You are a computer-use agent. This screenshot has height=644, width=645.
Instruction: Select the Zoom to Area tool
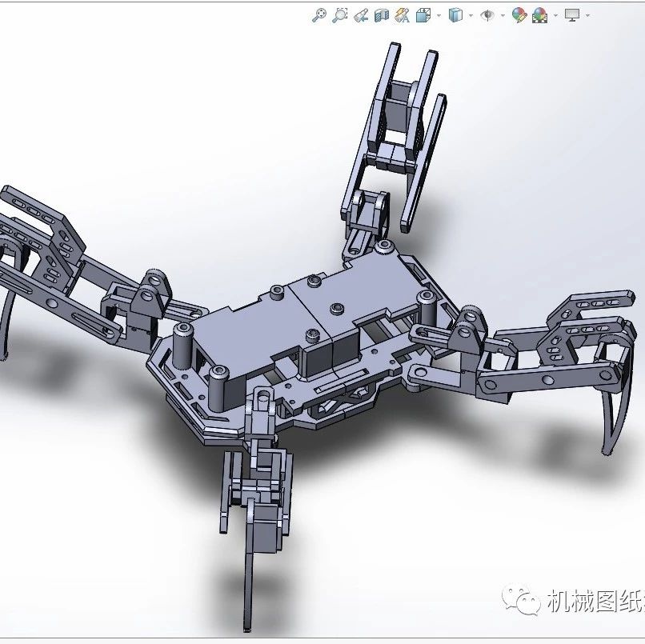[x=340, y=15]
